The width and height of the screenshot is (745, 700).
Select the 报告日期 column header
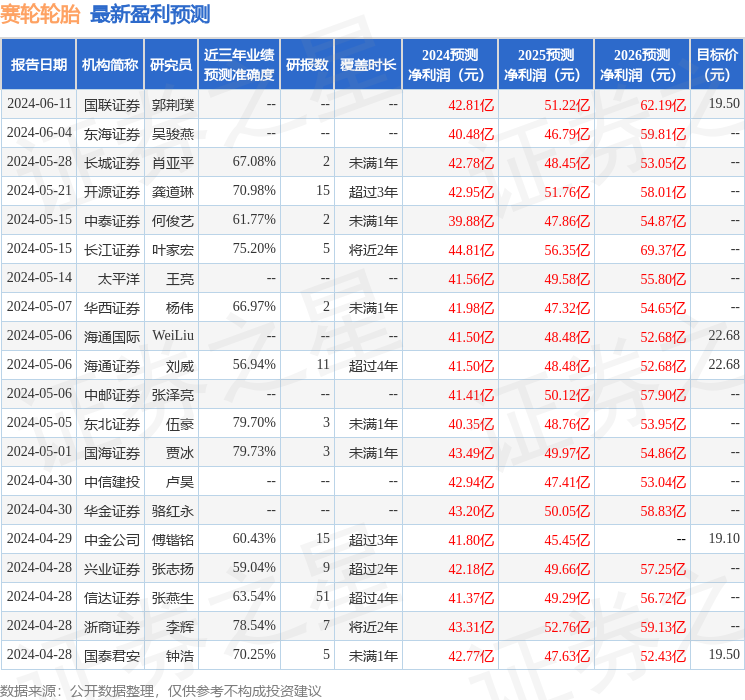point(38,65)
